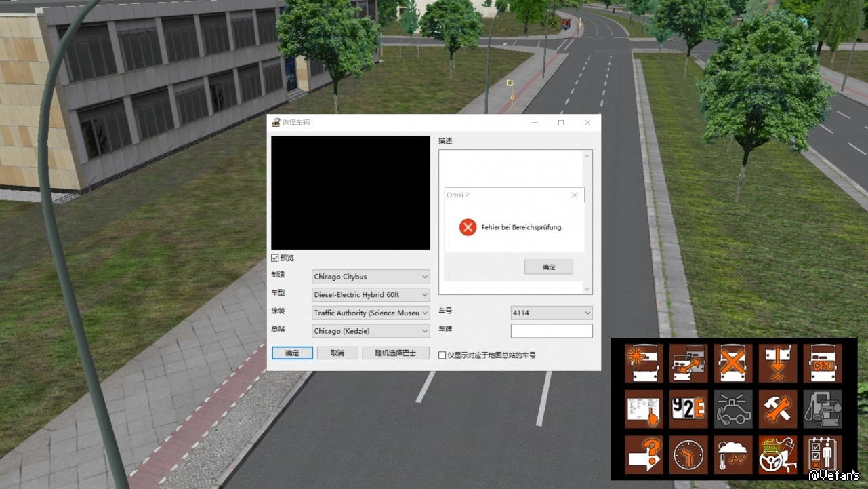Screen dimensions: 868x489
Task: Expand the 总站 dropdown showing Chicago (Kedzie)
Action: (x=371, y=331)
